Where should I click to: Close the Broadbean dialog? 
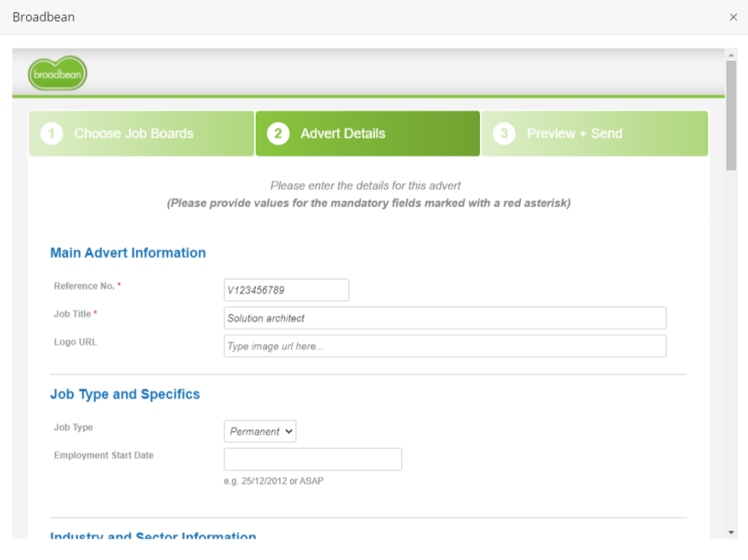click(733, 17)
